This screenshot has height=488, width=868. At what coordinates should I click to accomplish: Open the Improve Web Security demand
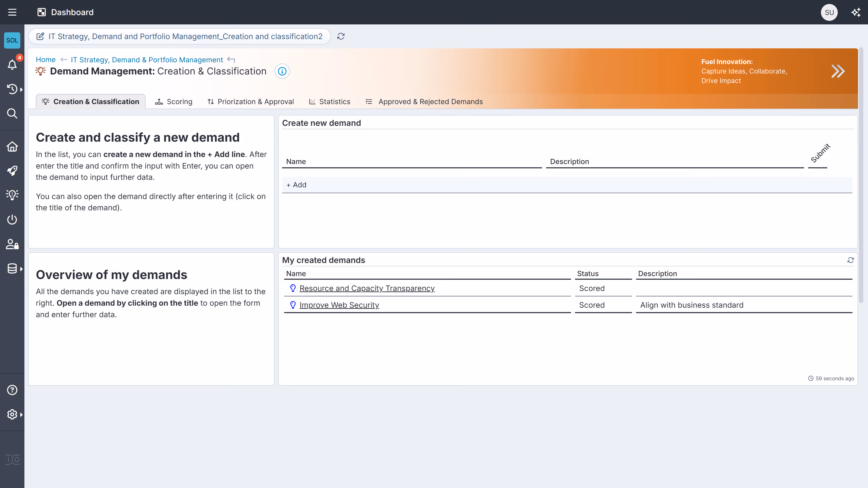[x=339, y=305]
